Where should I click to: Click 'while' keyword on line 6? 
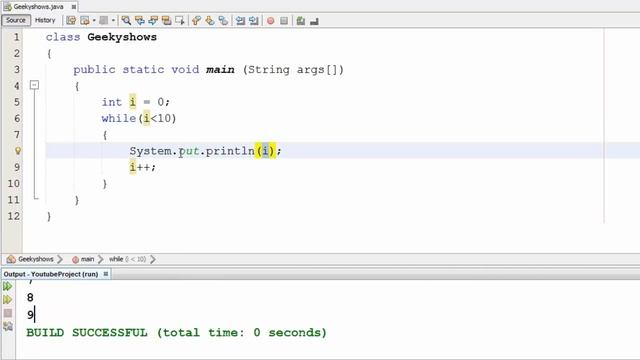click(x=119, y=118)
